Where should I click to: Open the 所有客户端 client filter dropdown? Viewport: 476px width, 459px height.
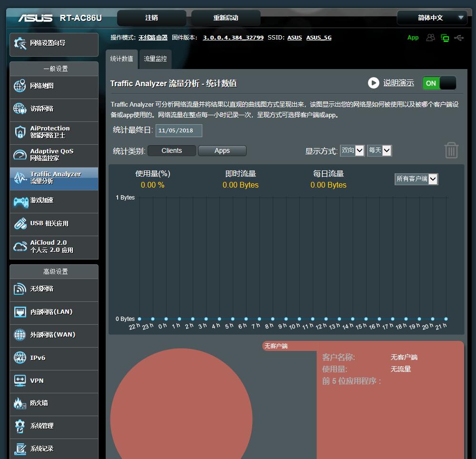pos(416,179)
